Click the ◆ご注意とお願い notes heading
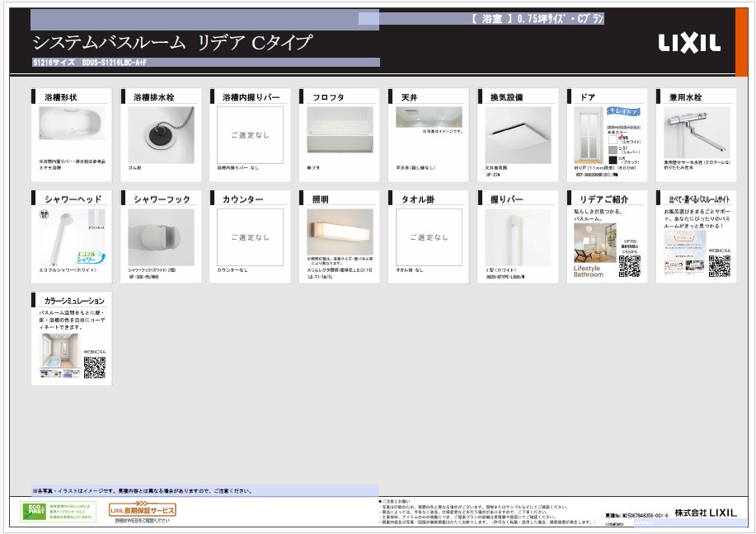The height and width of the screenshot is (534, 756). pyautogui.click(x=395, y=502)
